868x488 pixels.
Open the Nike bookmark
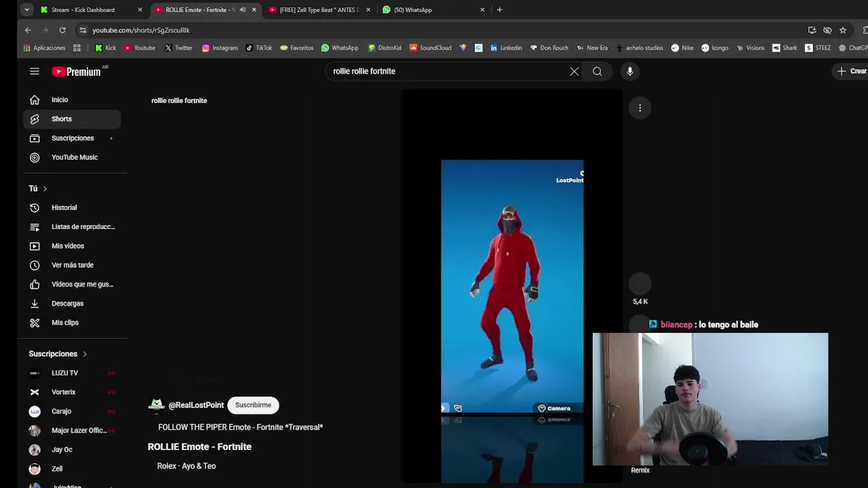pos(682,48)
